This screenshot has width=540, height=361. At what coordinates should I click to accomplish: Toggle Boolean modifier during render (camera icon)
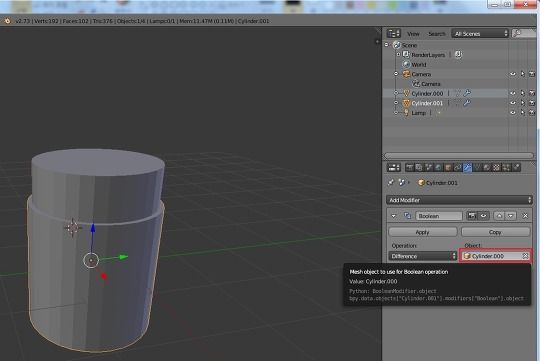pos(472,216)
